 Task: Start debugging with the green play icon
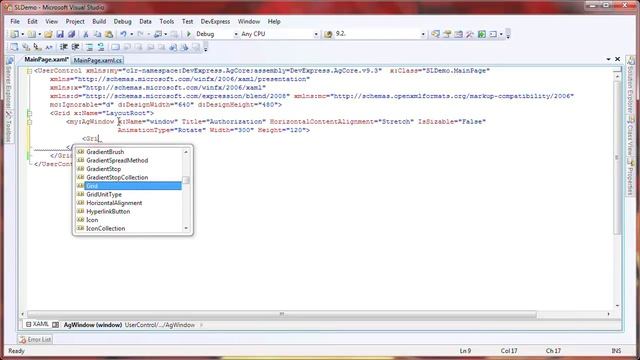pyautogui.click(x=189, y=34)
